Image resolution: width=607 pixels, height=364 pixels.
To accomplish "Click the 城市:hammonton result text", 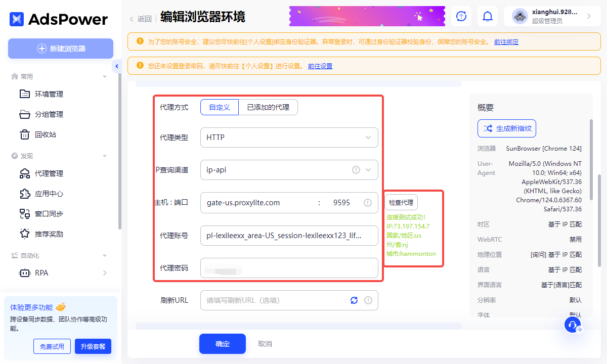I will 411,253.
